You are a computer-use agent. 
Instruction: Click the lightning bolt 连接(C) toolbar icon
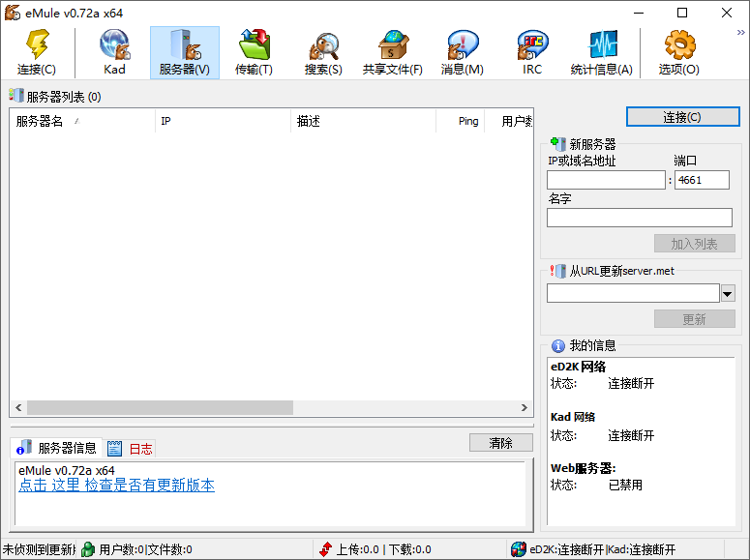pos(37,52)
